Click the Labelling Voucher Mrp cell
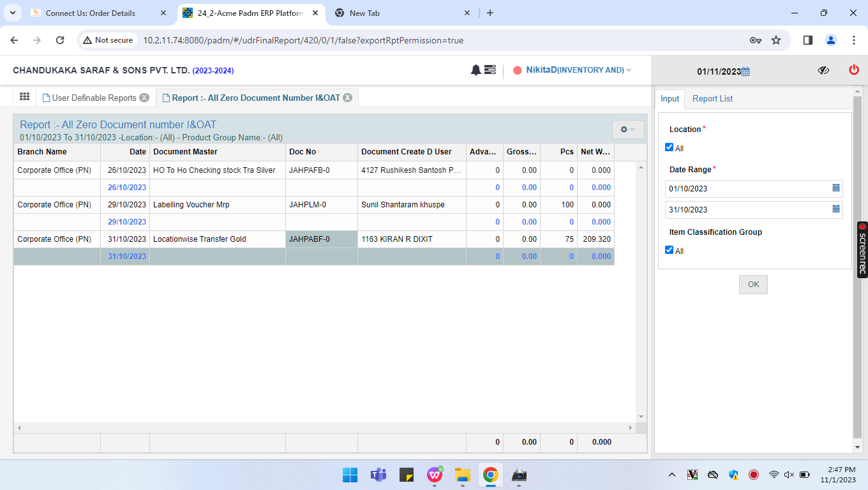 click(218, 205)
